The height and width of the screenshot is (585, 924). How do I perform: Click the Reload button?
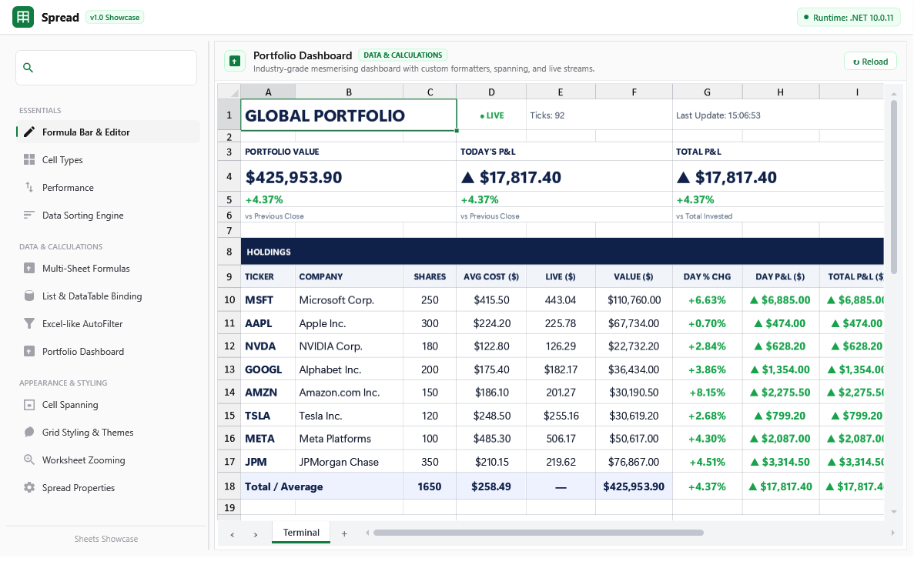871,62
